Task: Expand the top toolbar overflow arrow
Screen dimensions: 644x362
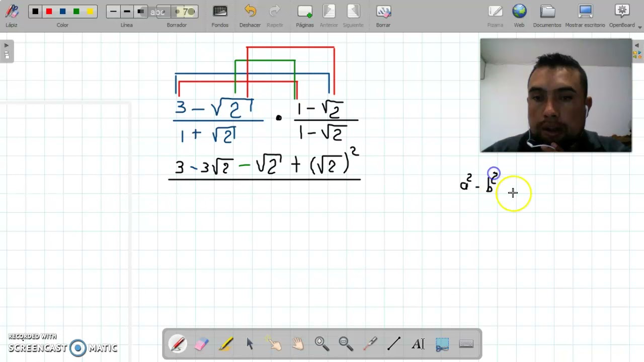Action: click(x=640, y=27)
